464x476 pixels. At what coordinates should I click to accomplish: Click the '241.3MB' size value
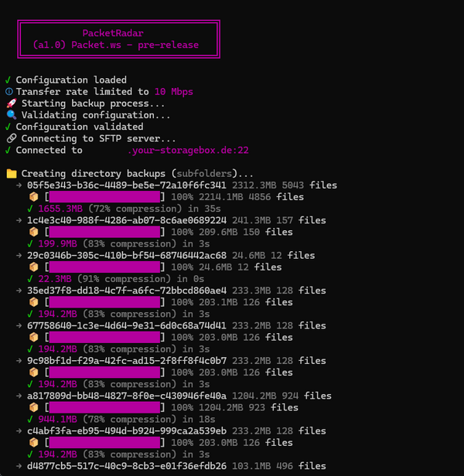pos(251,220)
